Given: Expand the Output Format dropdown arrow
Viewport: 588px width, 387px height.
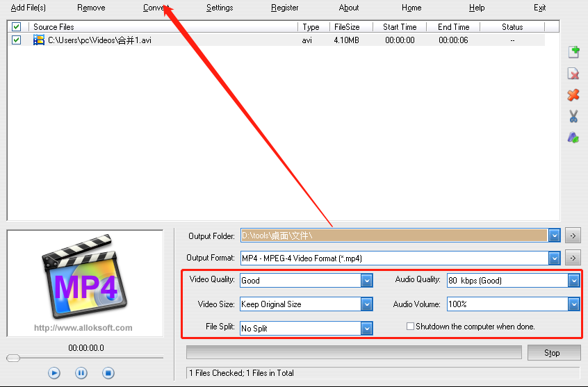Looking at the screenshot, I should click(554, 258).
